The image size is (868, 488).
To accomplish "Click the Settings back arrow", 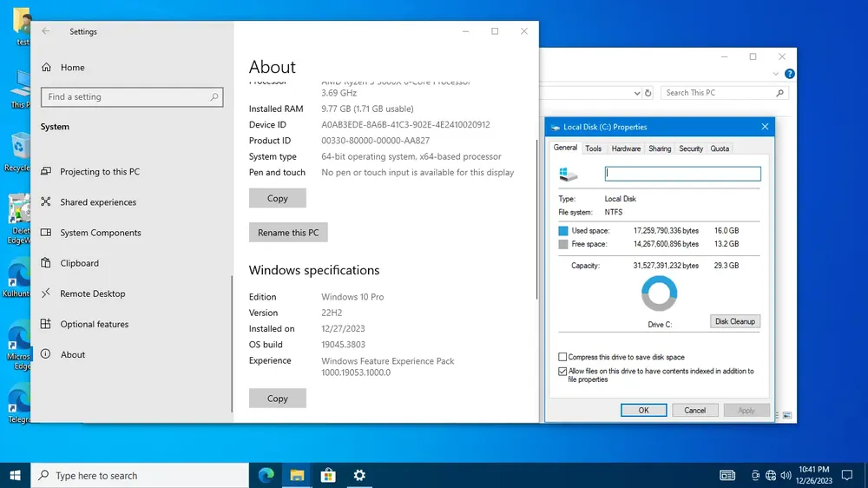I will (45, 31).
